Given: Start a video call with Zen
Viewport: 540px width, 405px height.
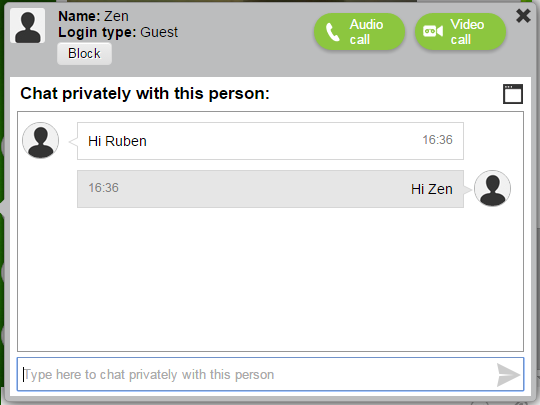Looking at the screenshot, I should [460, 32].
